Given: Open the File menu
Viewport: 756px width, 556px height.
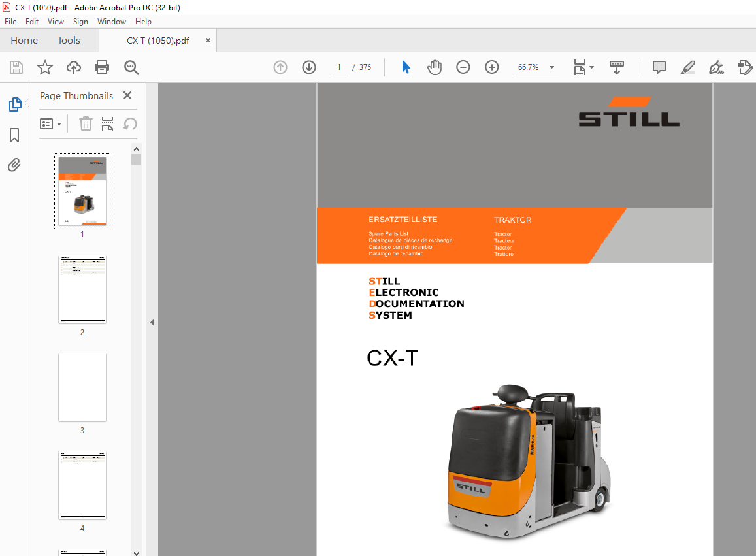Looking at the screenshot, I should point(10,21).
